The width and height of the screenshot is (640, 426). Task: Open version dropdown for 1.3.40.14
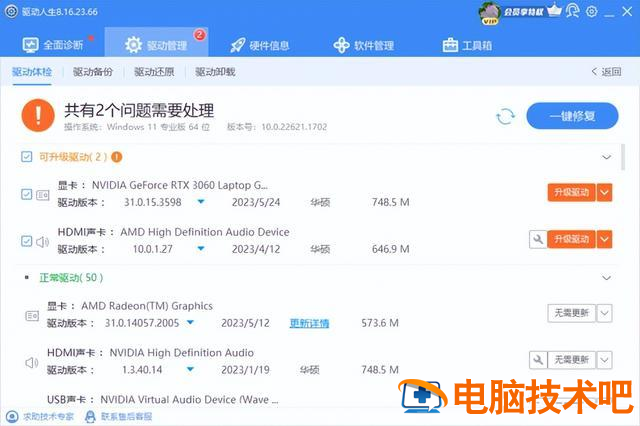tap(190, 370)
